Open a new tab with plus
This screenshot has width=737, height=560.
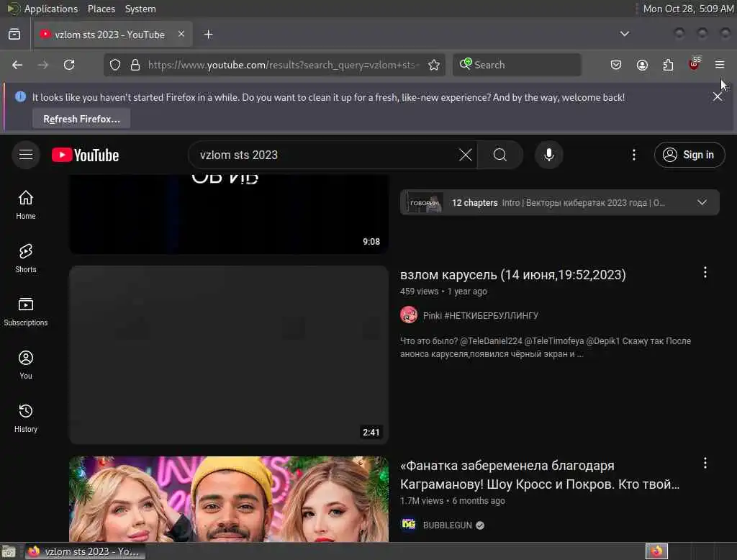(x=208, y=35)
